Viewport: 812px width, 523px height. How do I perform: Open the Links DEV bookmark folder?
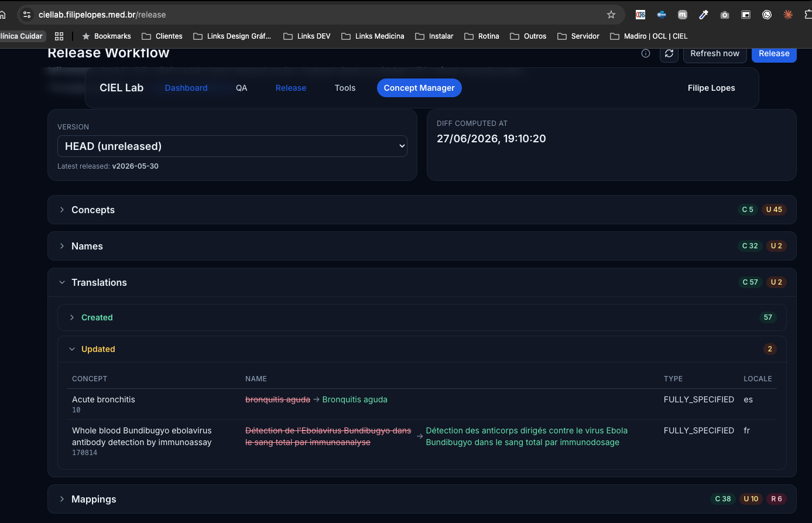point(307,36)
